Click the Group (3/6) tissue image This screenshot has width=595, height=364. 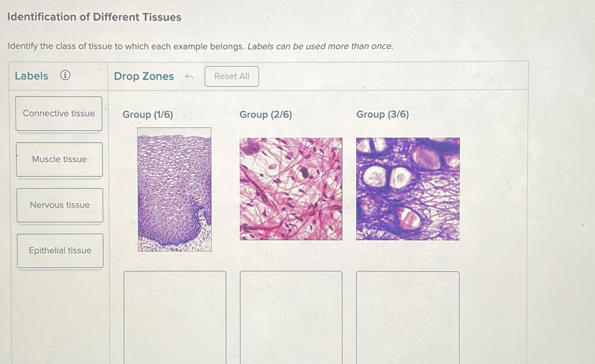click(407, 188)
